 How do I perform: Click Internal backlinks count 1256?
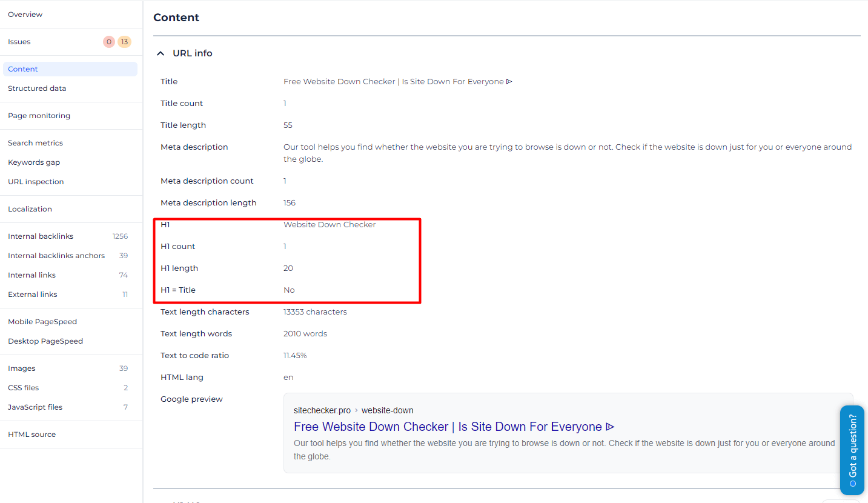pos(120,236)
